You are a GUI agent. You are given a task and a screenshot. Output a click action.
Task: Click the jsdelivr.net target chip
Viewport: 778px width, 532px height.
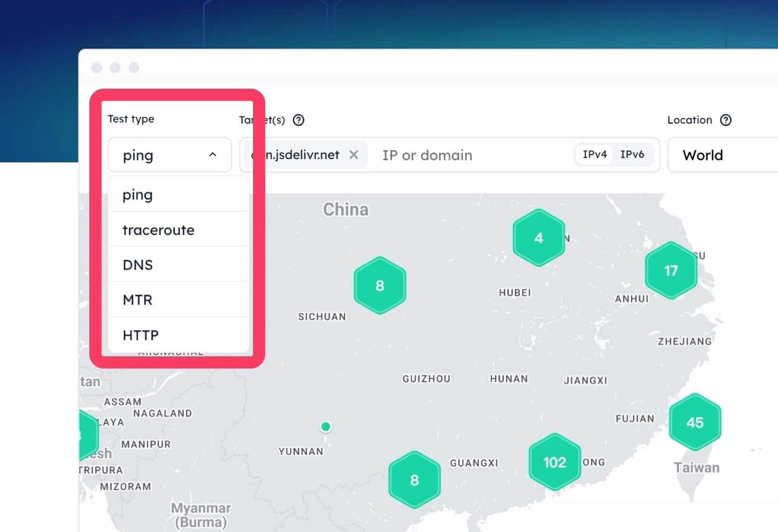click(x=307, y=155)
